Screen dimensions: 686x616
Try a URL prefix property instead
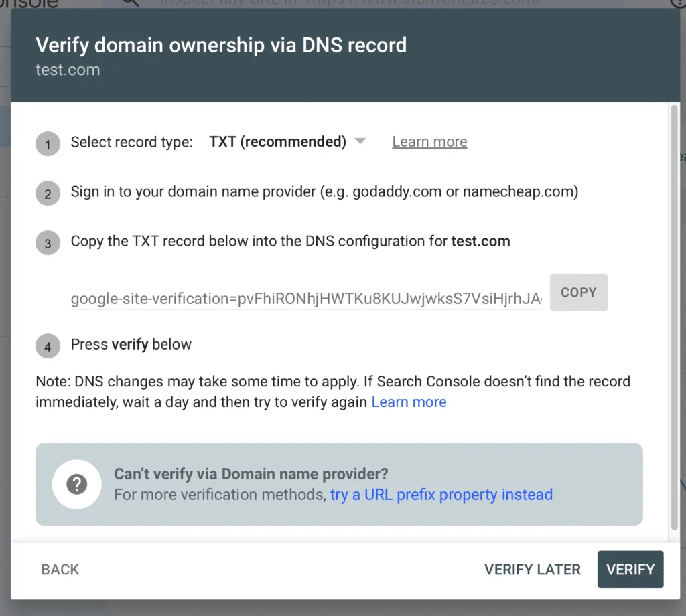coord(441,495)
